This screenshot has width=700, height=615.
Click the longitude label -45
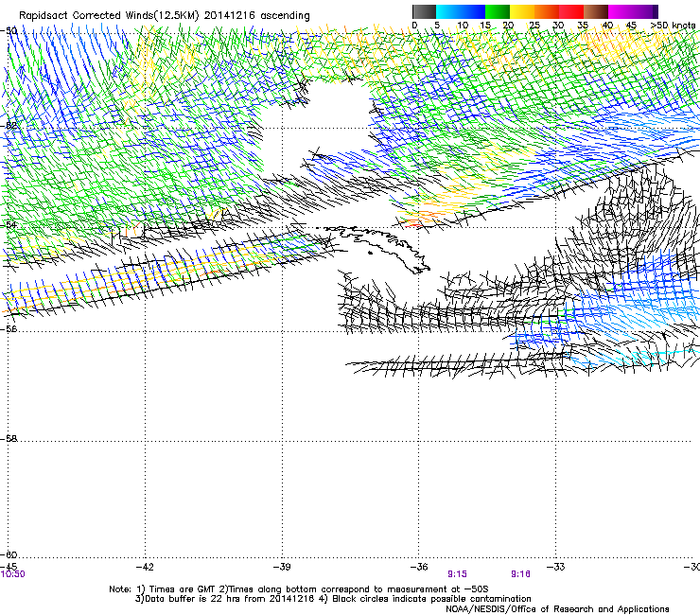pos(9,567)
